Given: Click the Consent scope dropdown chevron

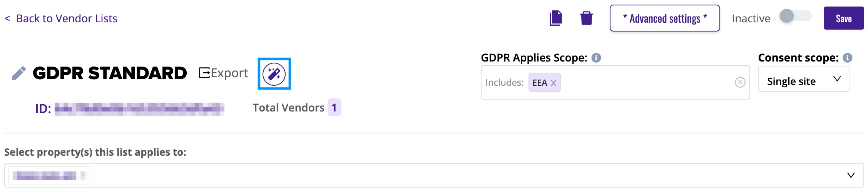Looking at the screenshot, I should coord(837,79).
